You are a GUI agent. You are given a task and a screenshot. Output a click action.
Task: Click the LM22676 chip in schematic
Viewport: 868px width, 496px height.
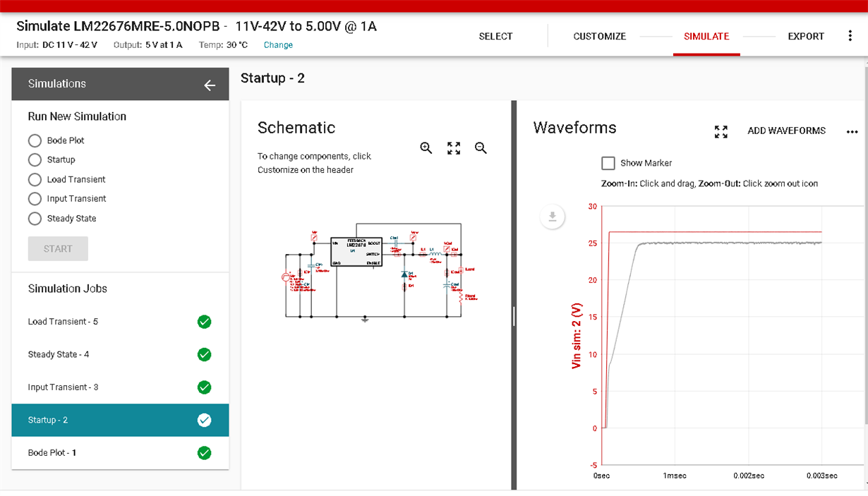pos(356,253)
